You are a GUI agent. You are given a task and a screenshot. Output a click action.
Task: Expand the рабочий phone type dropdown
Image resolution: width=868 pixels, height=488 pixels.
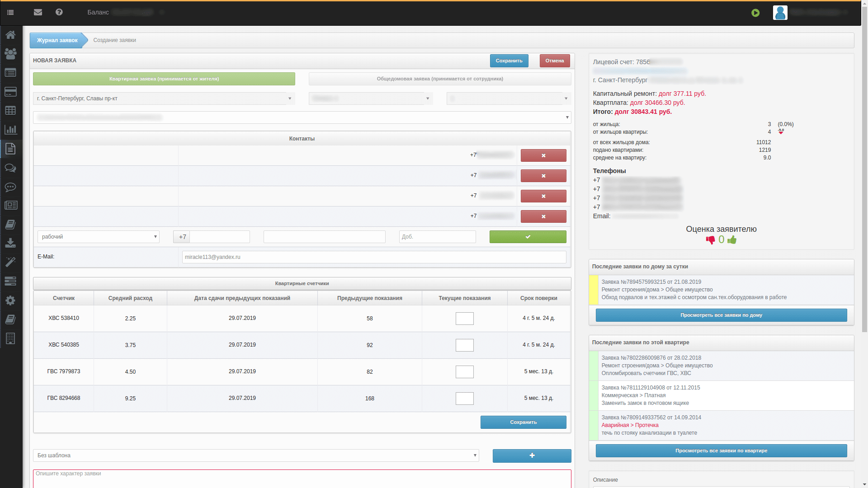point(98,237)
